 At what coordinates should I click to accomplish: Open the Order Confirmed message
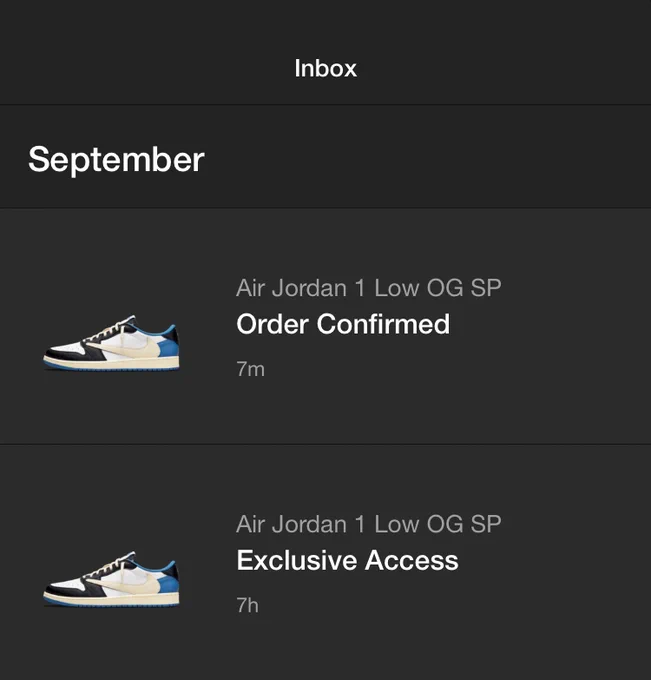pos(325,327)
